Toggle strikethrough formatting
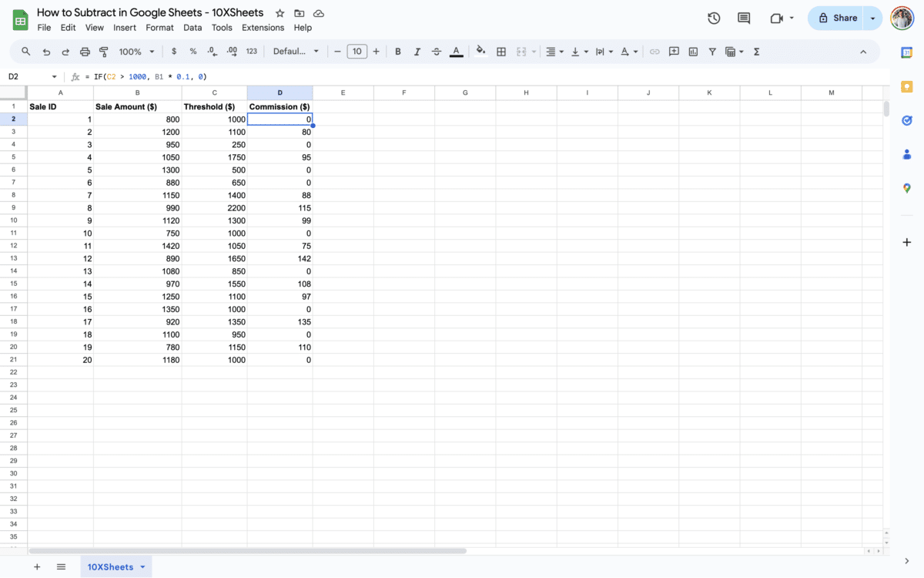Screen dimensions: 924x578 436,51
